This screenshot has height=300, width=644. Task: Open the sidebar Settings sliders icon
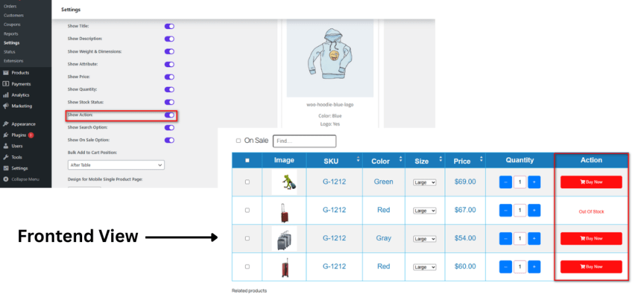click(x=6, y=168)
